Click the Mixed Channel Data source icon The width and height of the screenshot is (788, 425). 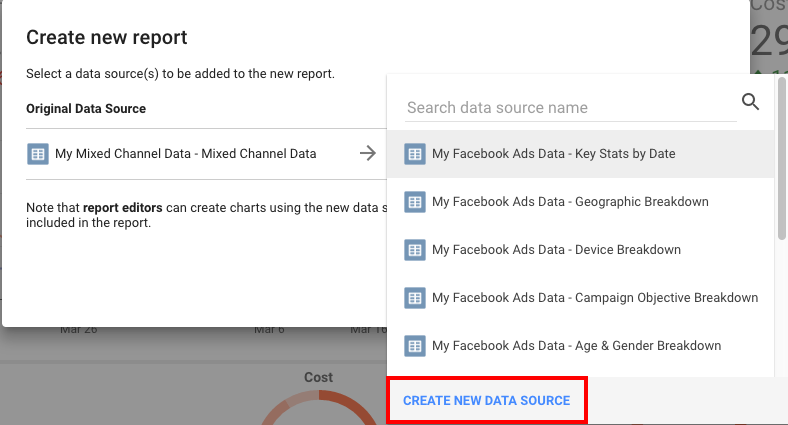(38, 154)
